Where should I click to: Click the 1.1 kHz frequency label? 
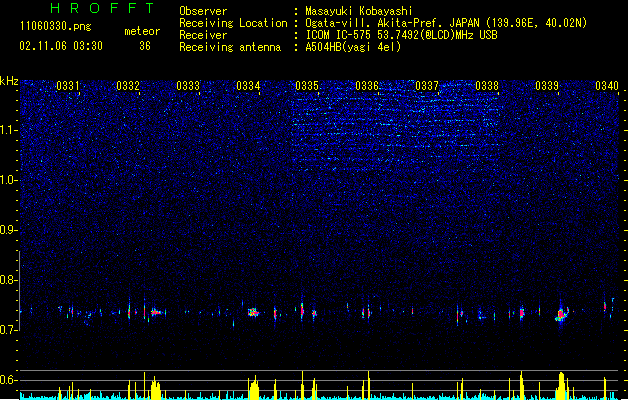9,130
